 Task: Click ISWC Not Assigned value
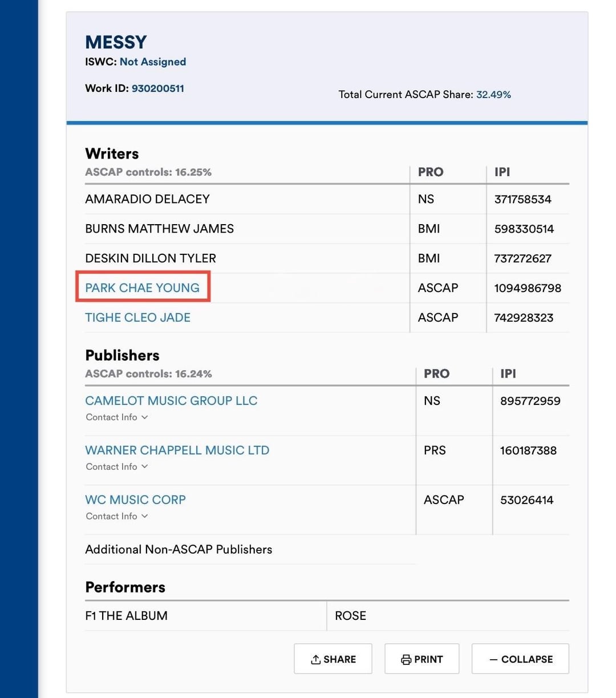[x=153, y=62]
